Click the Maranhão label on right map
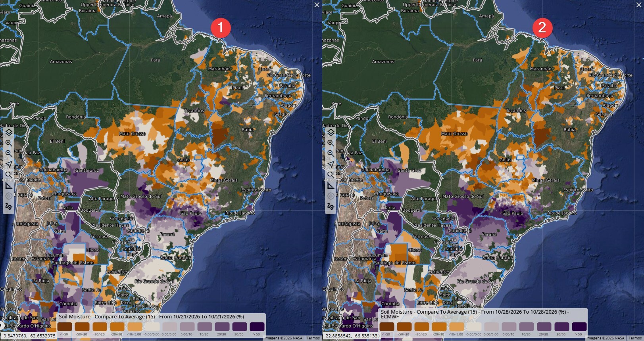 click(x=541, y=69)
